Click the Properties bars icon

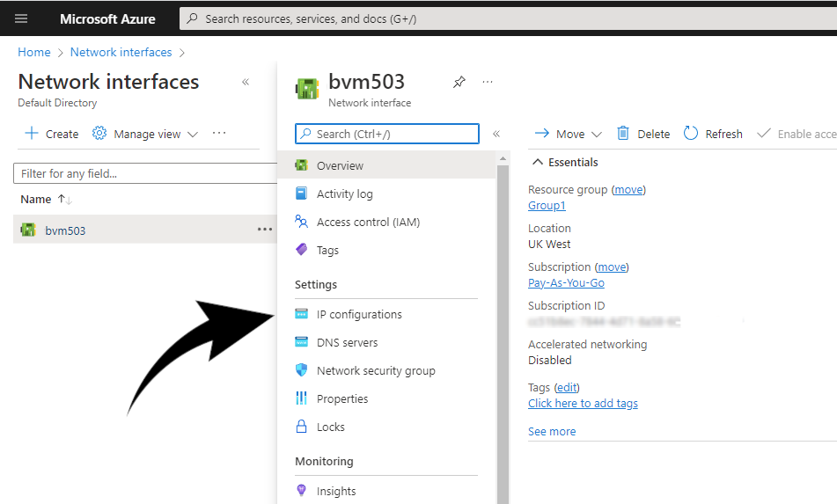click(x=302, y=398)
